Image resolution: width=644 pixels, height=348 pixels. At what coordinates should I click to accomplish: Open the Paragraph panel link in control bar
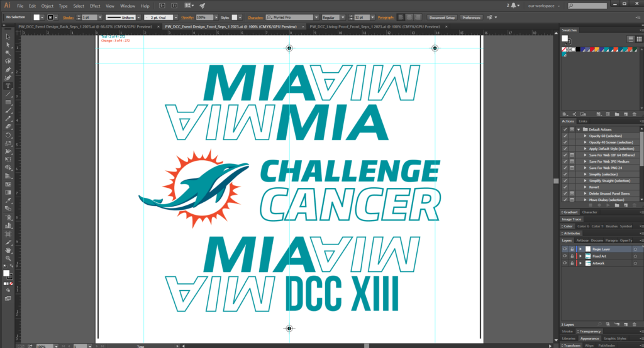tap(386, 17)
